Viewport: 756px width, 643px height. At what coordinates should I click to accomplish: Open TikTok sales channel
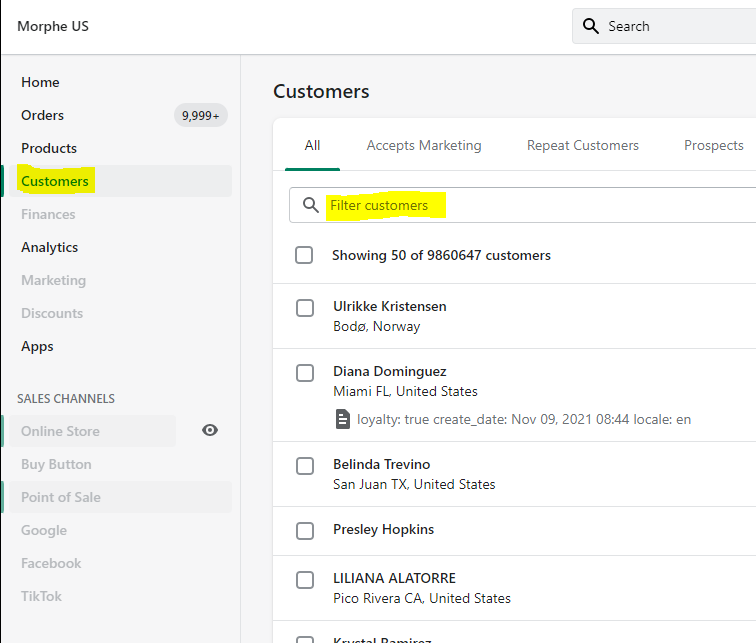click(x=41, y=596)
